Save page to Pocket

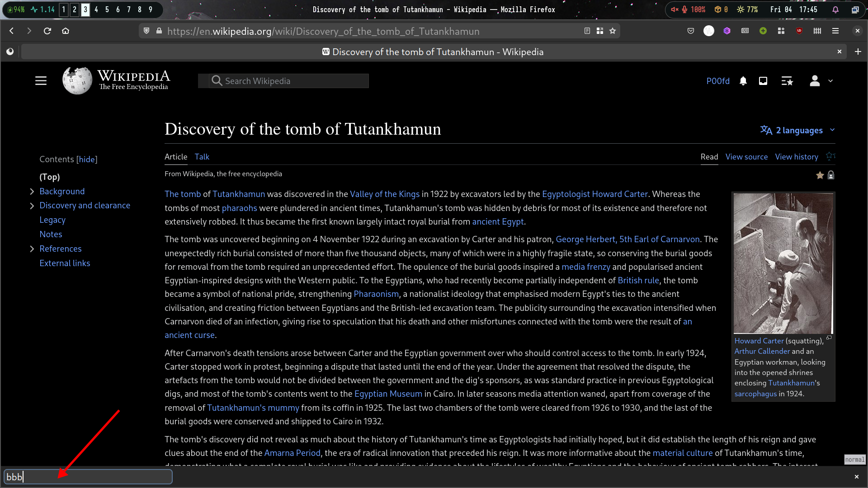[x=691, y=31]
